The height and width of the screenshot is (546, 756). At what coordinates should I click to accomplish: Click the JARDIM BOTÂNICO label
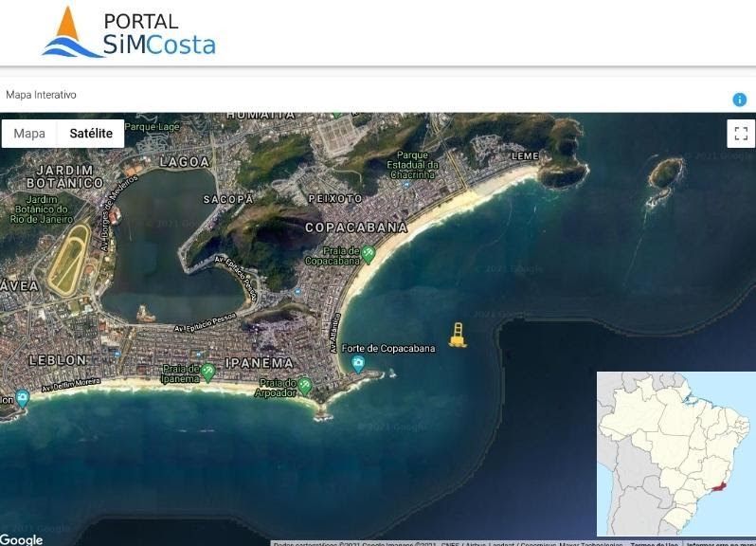pos(64,176)
